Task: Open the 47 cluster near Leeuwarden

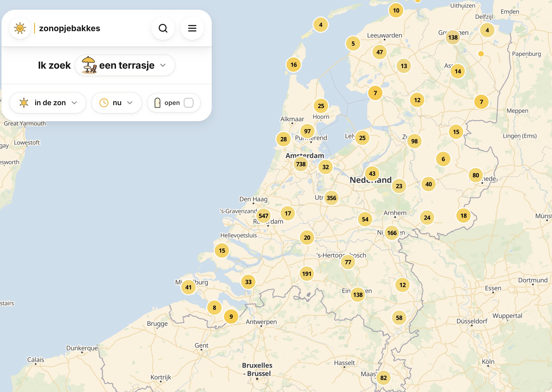Action: click(x=379, y=52)
